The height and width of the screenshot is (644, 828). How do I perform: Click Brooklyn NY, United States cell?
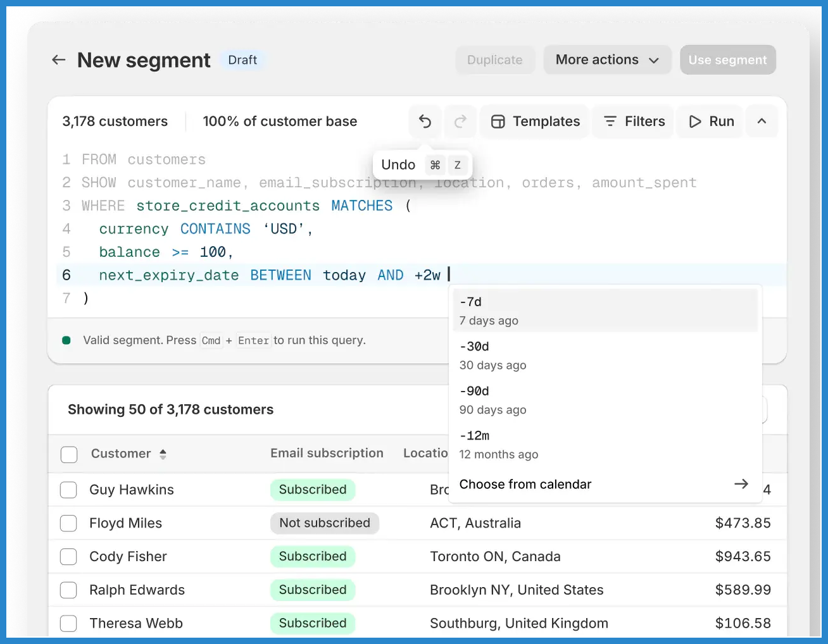coord(517,590)
